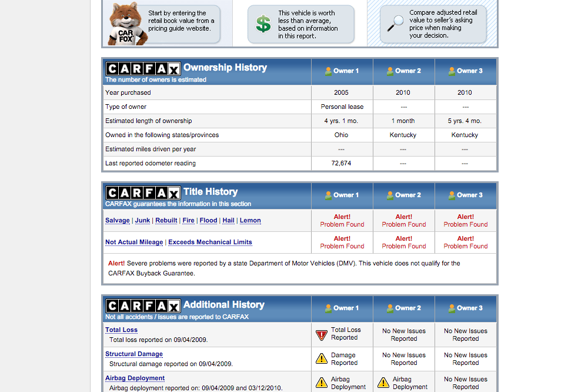
Task: Click the 'Start by entering the retail book value' tip
Action: pyautogui.click(x=182, y=21)
